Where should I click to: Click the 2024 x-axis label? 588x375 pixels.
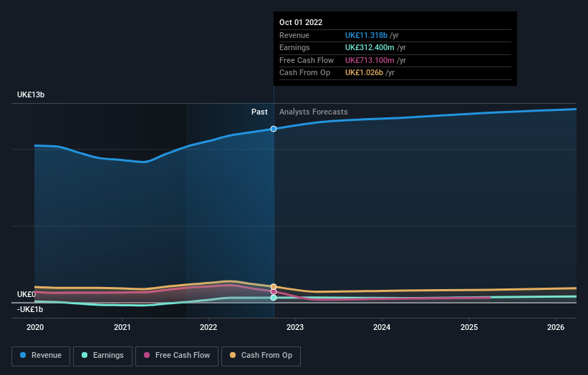pos(382,328)
